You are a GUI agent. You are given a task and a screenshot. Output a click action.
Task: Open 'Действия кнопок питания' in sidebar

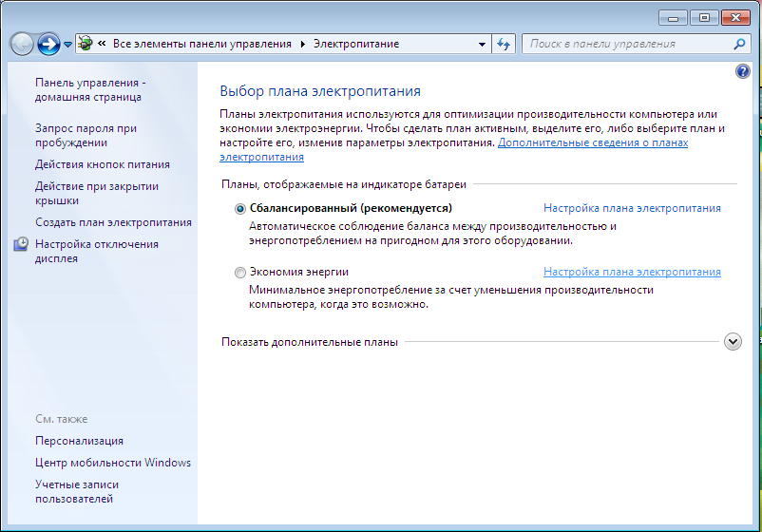tap(103, 164)
